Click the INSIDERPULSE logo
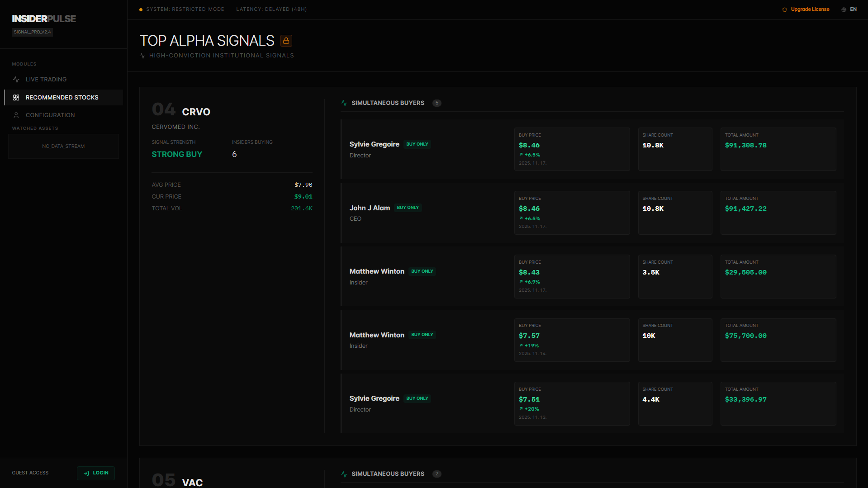The height and width of the screenshot is (488, 868). click(x=44, y=19)
